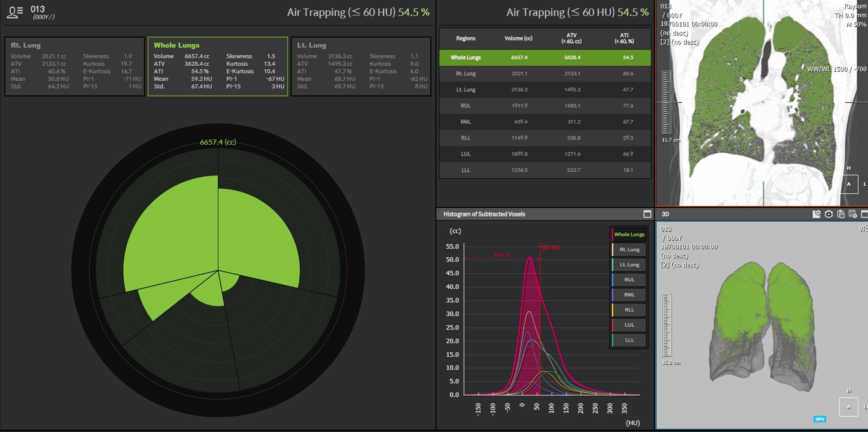Click the image capture icon in 3D panel

[x=853, y=214]
